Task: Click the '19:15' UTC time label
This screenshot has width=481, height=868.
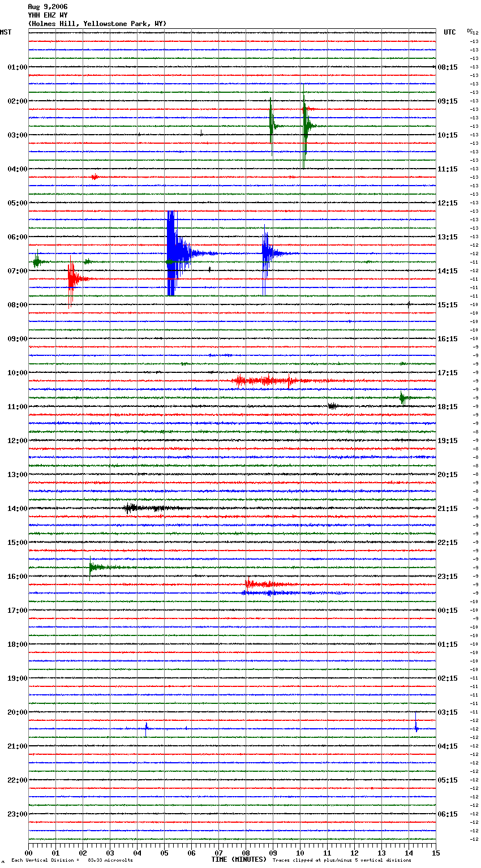Action: 448,440
